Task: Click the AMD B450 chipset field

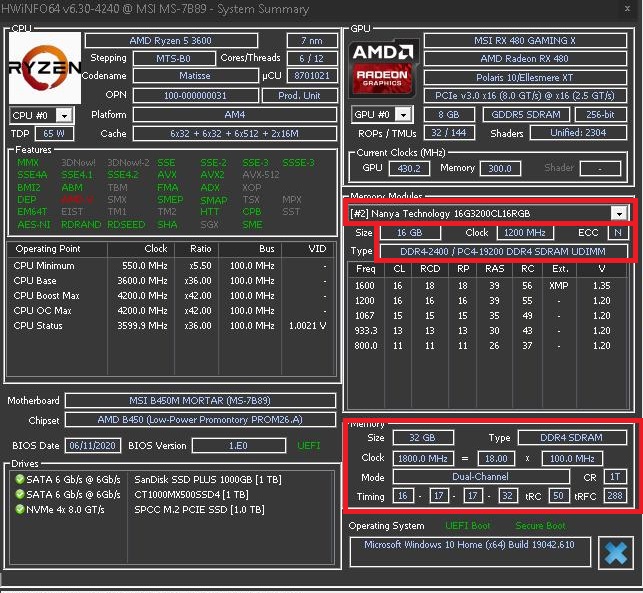Action: [x=200, y=420]
